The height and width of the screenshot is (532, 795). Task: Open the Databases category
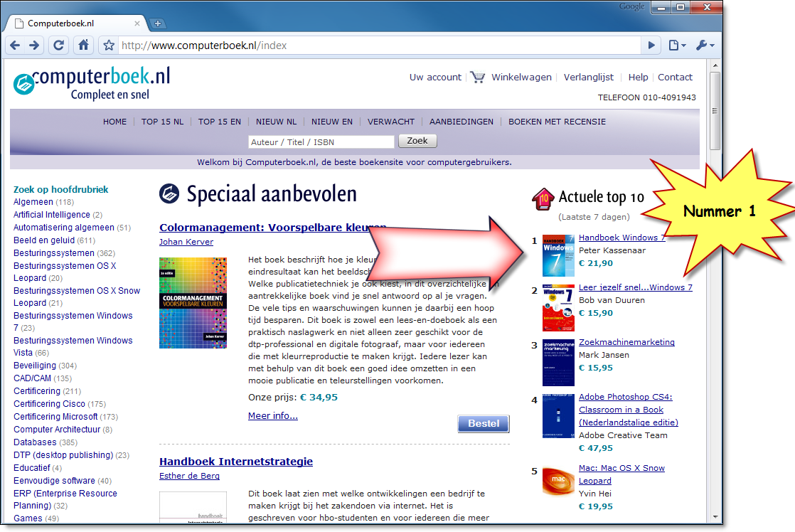[x=35, y=442]
